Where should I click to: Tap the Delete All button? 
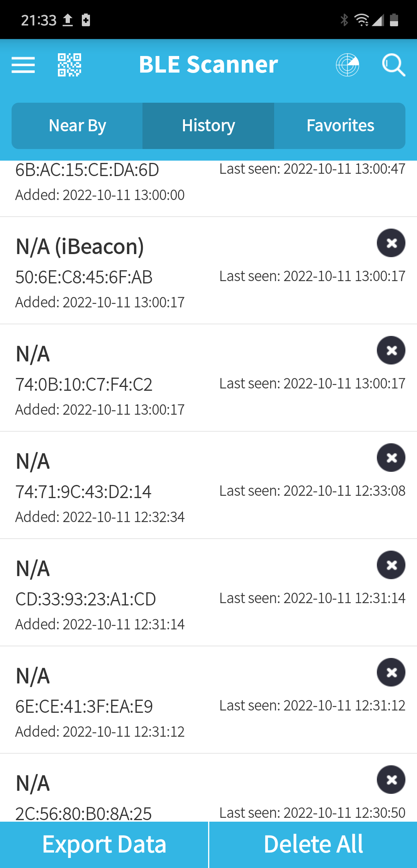(x=313, y=844)
